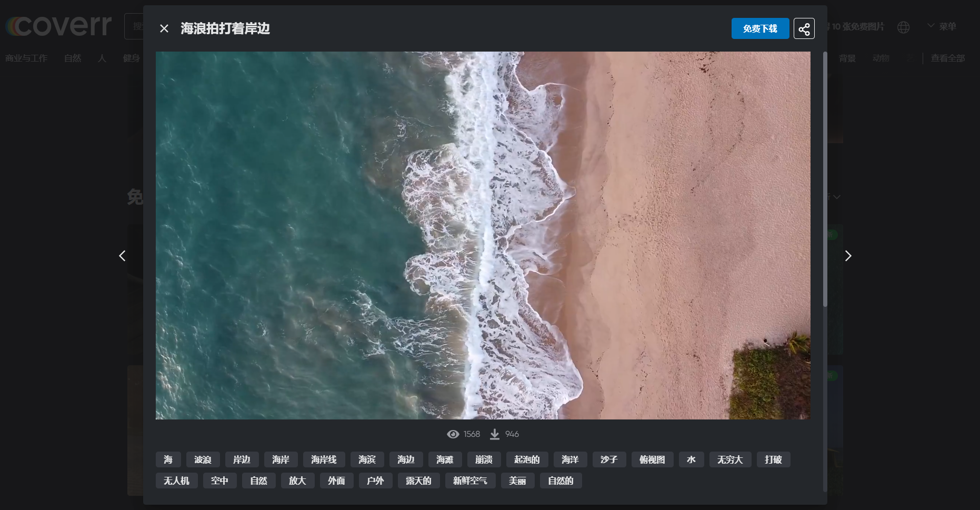Screen dimensions: 980x510
Task: Select the 海滩 tag
Action: 445,459
